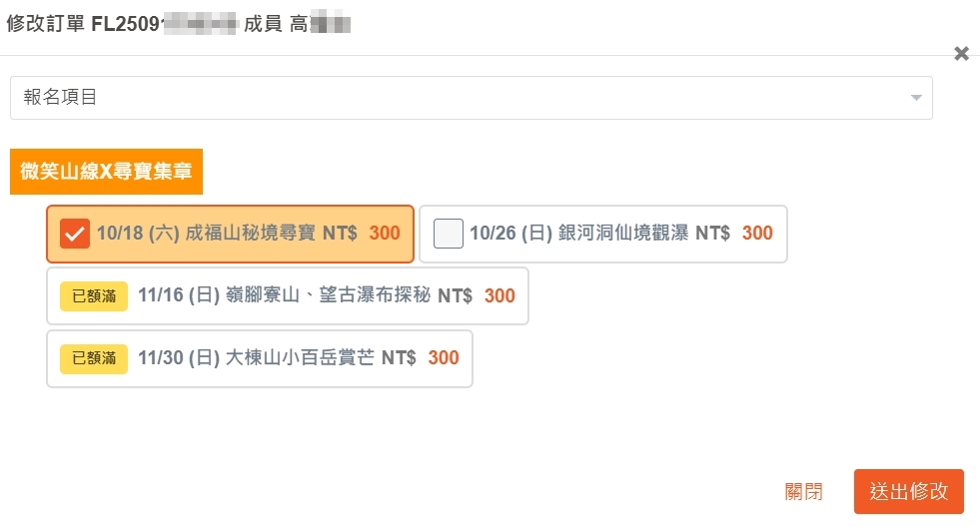Click the 關閉 link
Screen dimensions: 980x527
click(x=804, y=491)
